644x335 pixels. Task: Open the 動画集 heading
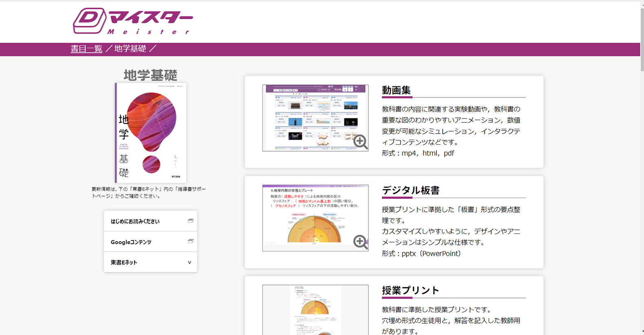coord(396,90)
